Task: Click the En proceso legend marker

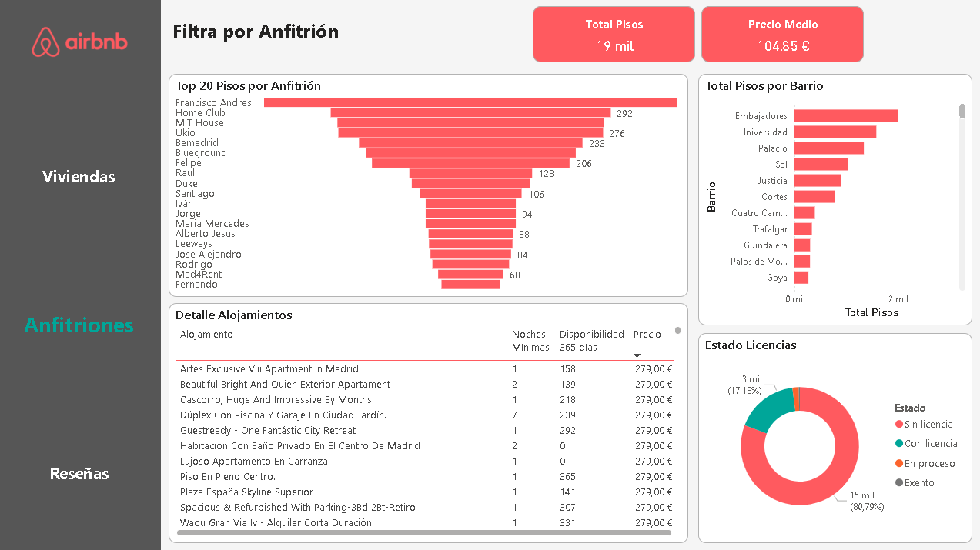Action: coord(899,464)
